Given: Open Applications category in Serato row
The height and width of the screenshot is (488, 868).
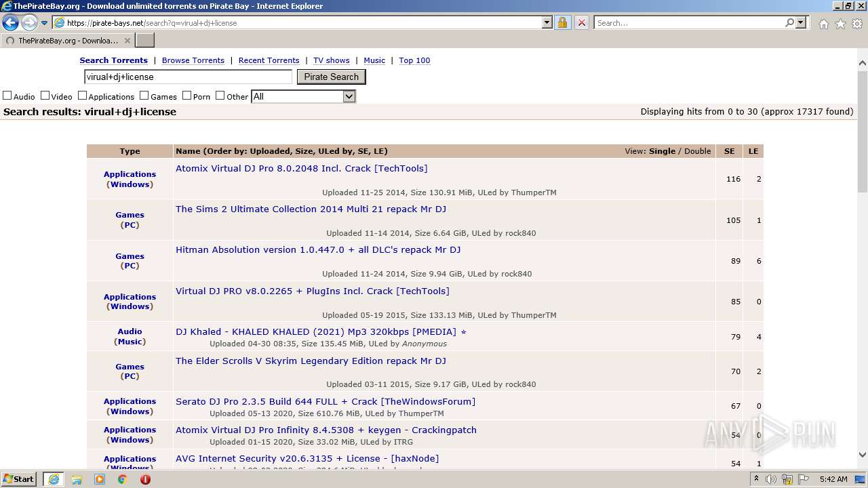Looking at the screenshot, I should coord(130,401).
